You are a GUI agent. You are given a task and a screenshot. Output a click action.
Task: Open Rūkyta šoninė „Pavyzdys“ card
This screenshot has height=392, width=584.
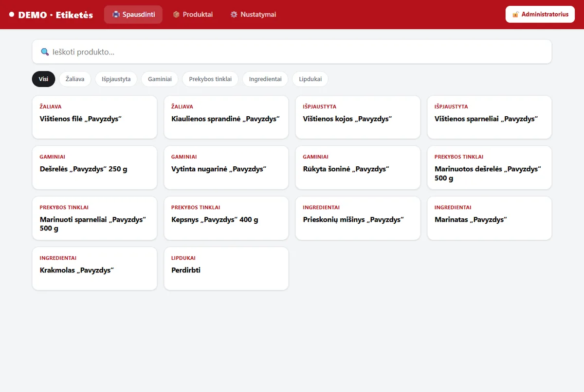tap(358, 168)
